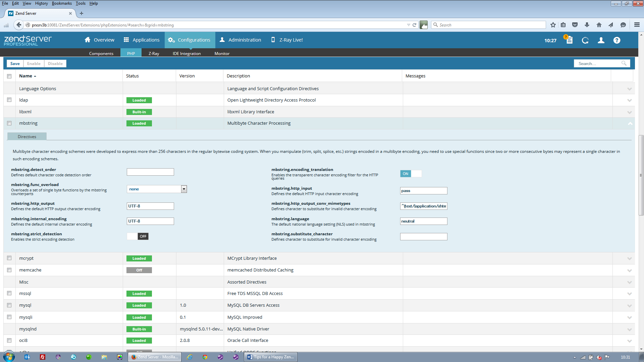Click the page vertical scrollbar thumb
Screen dimensions: 644x362
point(641,175)
